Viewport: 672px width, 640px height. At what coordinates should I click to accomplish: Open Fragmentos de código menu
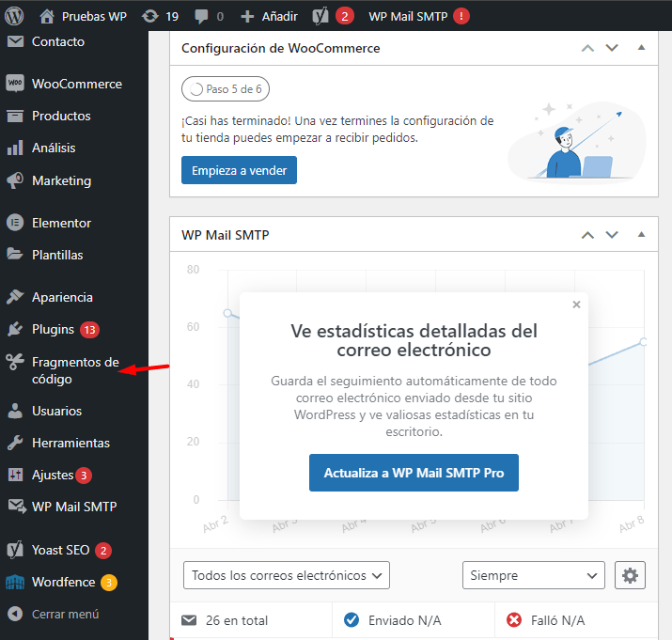[75, 370]
